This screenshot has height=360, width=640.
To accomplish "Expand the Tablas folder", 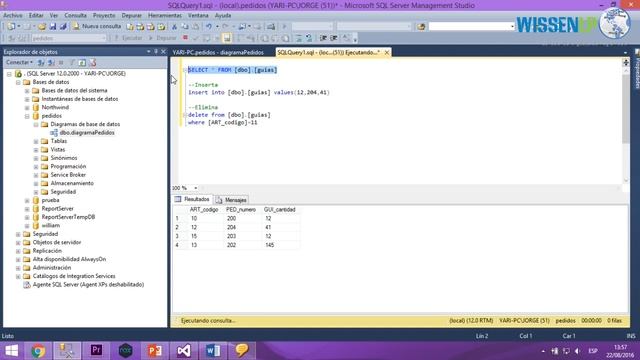I will (36, 141).
